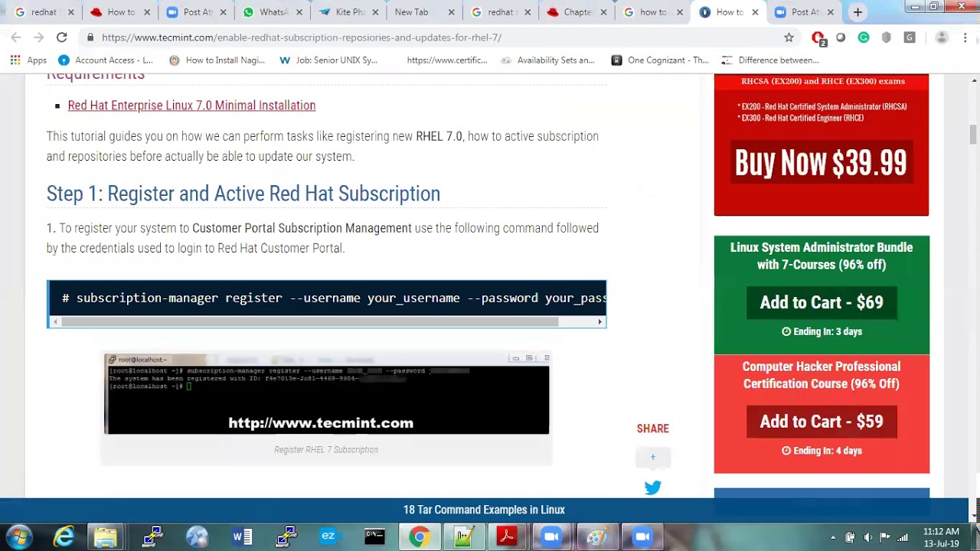Open File Explorer from the taskbar

coord(105,536)
